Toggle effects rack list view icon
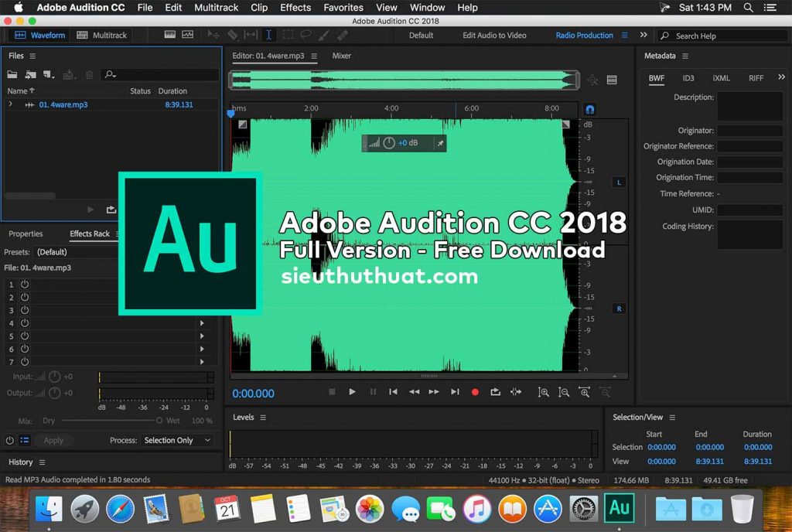Image resolution: width=792 pixels, height=532 pixels. click(x=24, y=441)
